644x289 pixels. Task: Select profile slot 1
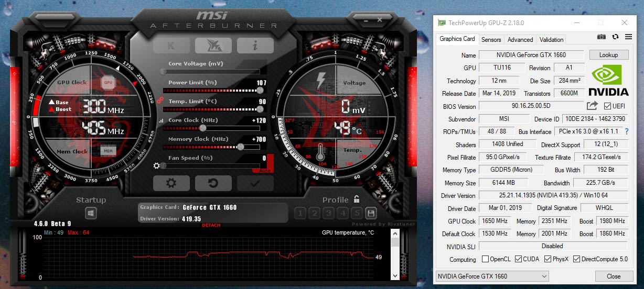pyautogui.click(x=300, y=213)
